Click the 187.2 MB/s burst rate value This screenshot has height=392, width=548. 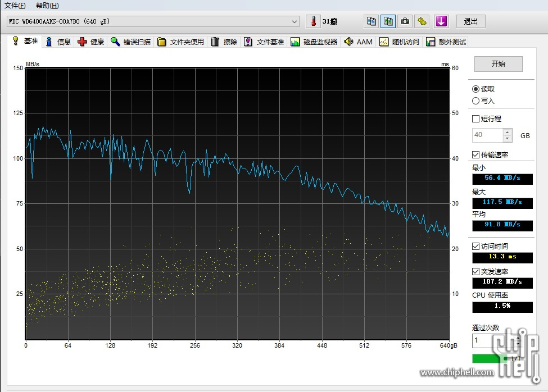[x=502, y=282]
